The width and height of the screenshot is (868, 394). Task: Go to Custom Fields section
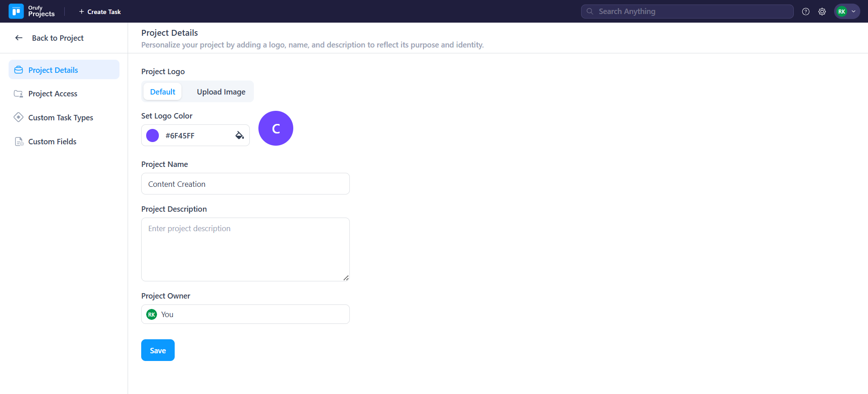(x=52, y=142)
